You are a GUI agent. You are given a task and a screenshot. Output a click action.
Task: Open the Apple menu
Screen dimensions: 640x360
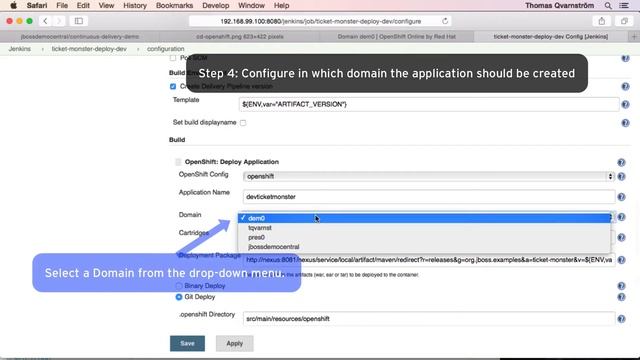tap(13, 6)
